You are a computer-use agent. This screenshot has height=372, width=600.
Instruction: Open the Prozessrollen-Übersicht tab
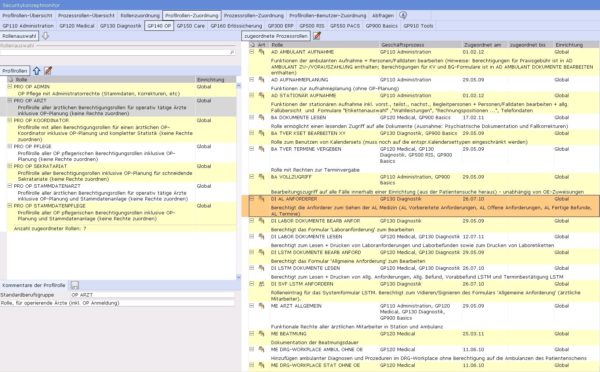(x=86, y=15)
